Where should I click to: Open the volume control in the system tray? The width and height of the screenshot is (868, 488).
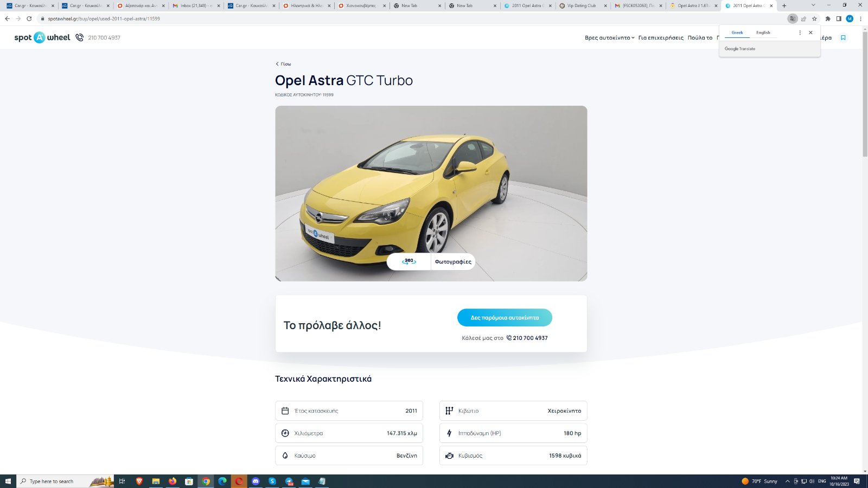[x=812, y=481]
